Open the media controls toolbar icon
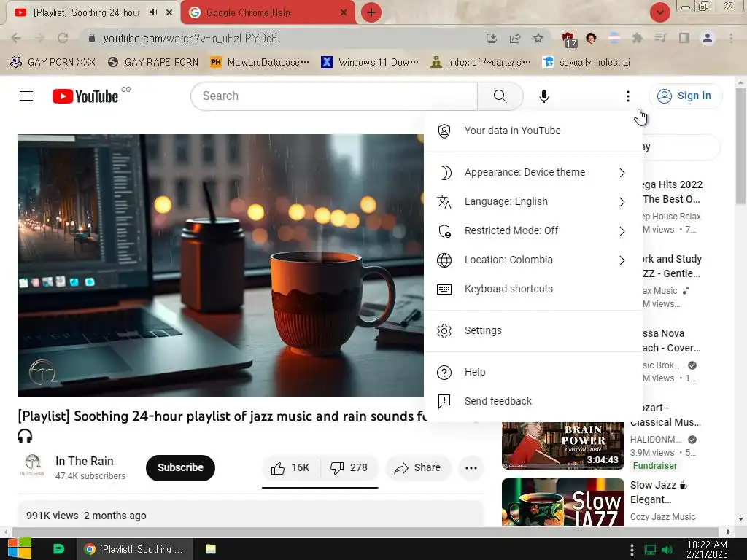 (x=660, y=38)
